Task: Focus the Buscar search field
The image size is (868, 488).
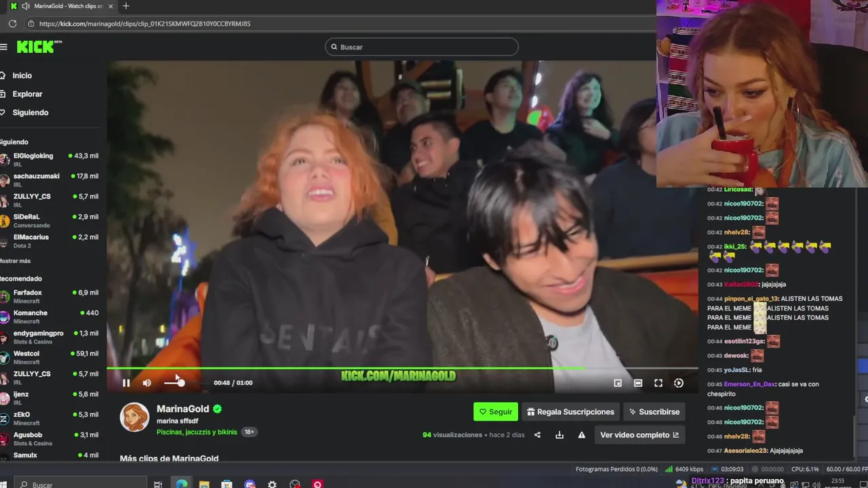Action: pyautogui.click(x=422, y=47)
